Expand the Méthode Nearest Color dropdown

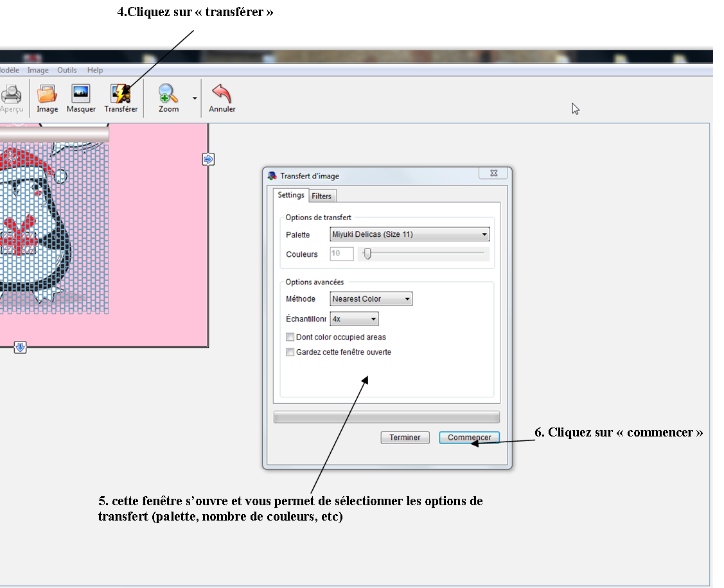[371, 299]
